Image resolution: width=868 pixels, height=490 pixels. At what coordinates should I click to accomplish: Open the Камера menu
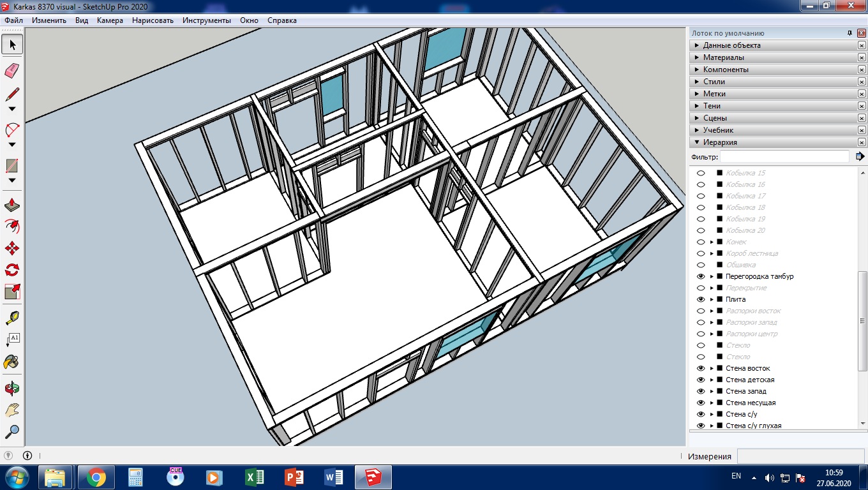pyautogui.click(x=110, y=20)
